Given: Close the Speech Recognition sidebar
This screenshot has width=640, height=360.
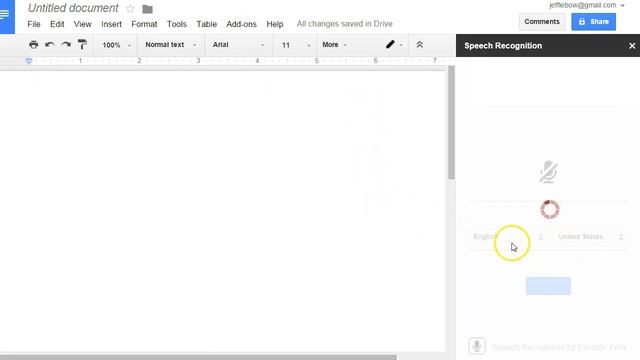Looking at the screenshot, I should point(632,46).
